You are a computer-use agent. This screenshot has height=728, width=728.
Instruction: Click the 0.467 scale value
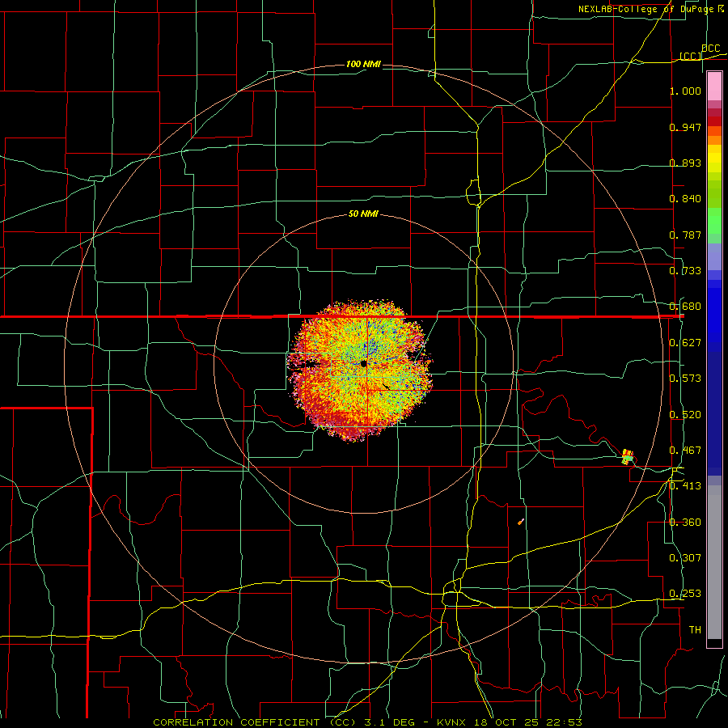[685, 451]
